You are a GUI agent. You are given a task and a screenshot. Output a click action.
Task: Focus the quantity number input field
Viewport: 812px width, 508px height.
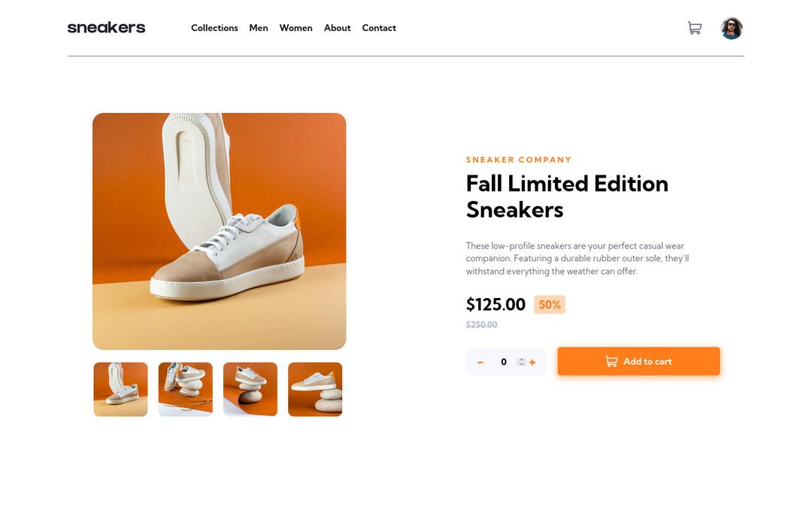tap(503, 362)
